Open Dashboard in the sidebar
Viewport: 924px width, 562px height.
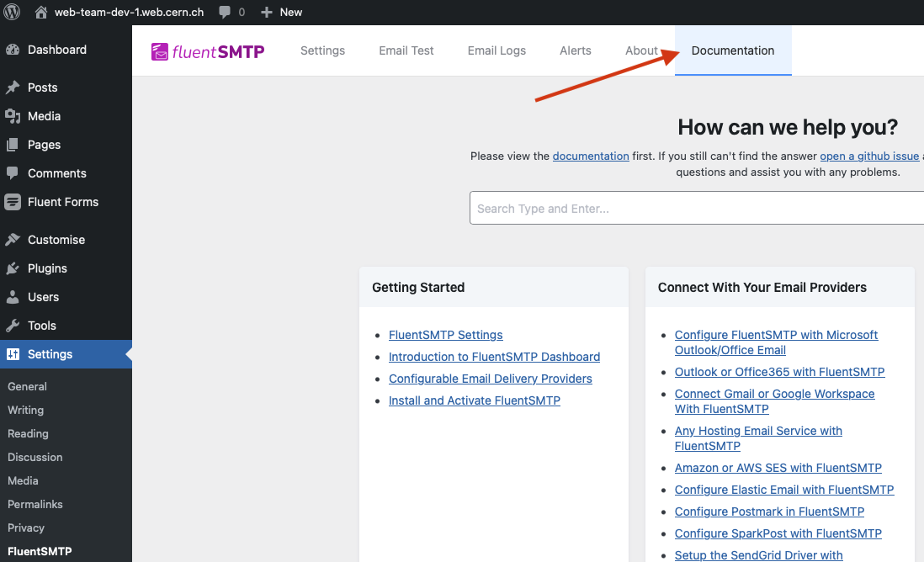click(x=57, y=50)
